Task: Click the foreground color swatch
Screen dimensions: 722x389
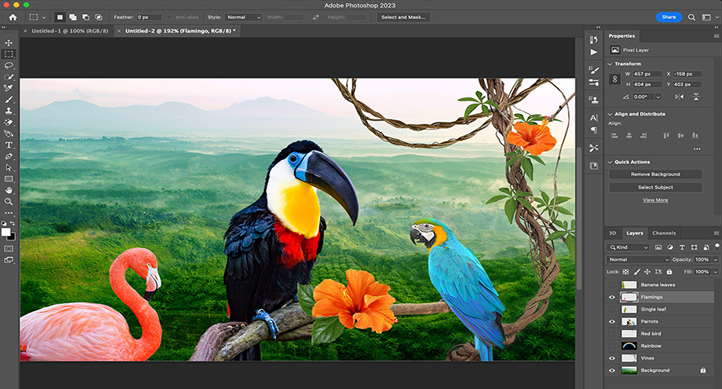Action: 6,232
